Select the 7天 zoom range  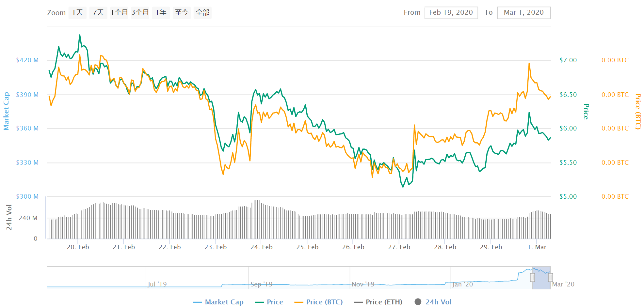(98, 13)
